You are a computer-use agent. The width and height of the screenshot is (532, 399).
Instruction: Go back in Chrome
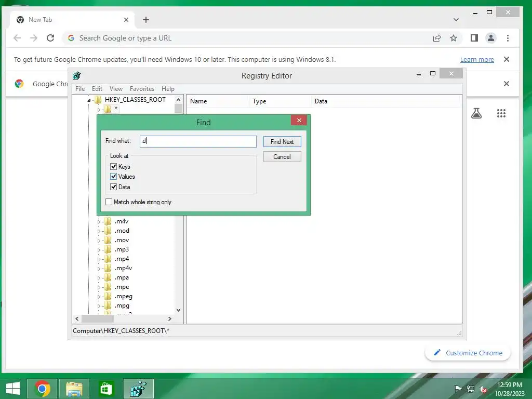click(17, 38)
